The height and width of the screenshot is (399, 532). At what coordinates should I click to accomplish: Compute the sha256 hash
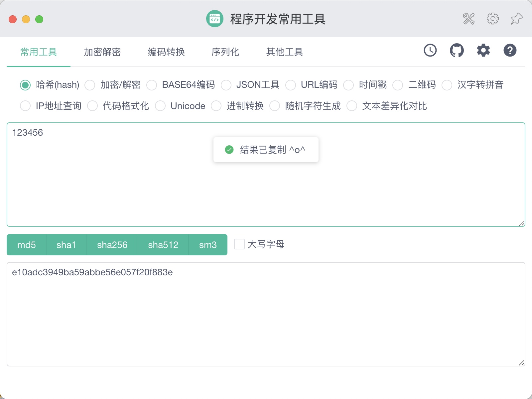click(112, 245)
